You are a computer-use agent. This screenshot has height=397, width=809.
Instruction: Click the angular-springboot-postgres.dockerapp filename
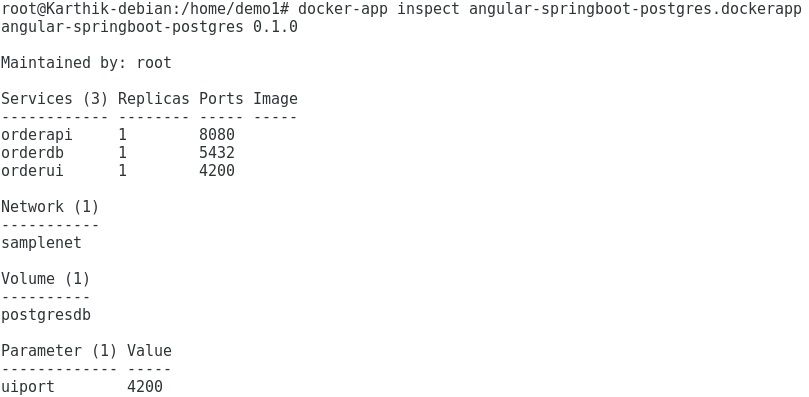635,9
